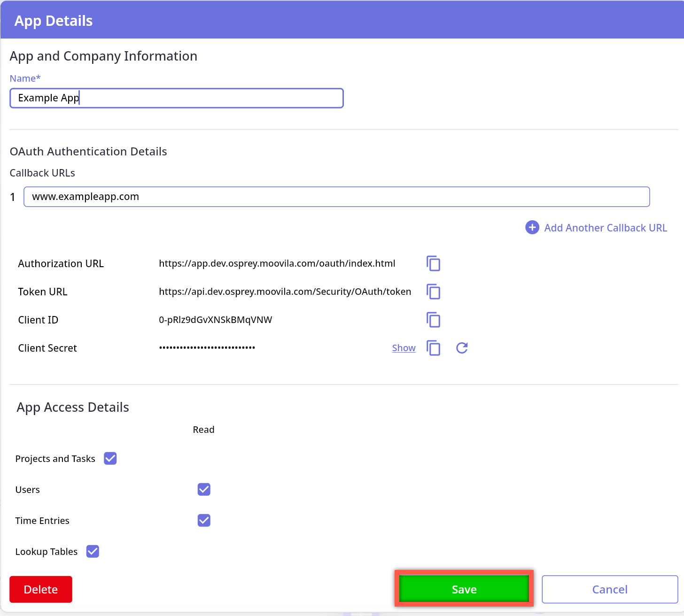
Task: Delete this app
Action: [41, 589]
